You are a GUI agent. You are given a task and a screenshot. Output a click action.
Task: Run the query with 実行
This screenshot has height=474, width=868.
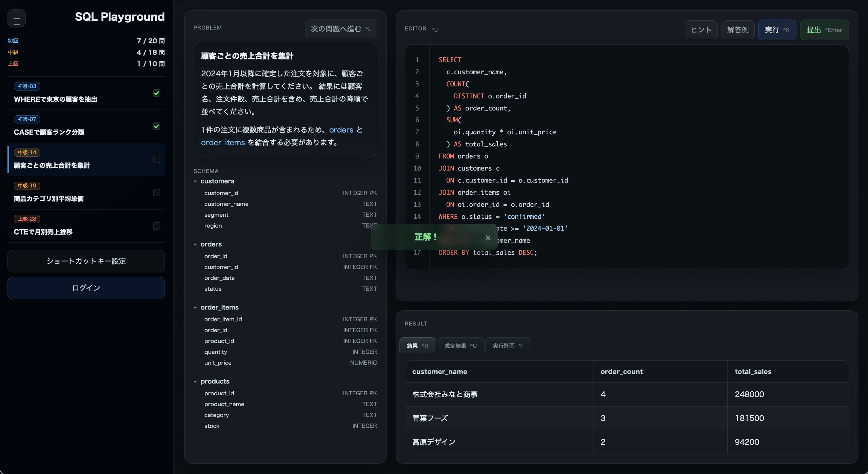(777, 30)
